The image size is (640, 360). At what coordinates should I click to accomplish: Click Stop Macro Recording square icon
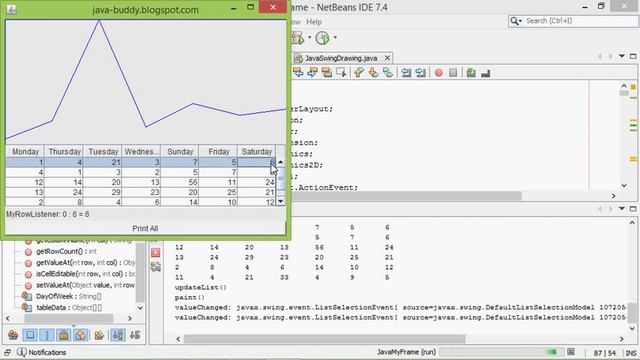(453, 73)
